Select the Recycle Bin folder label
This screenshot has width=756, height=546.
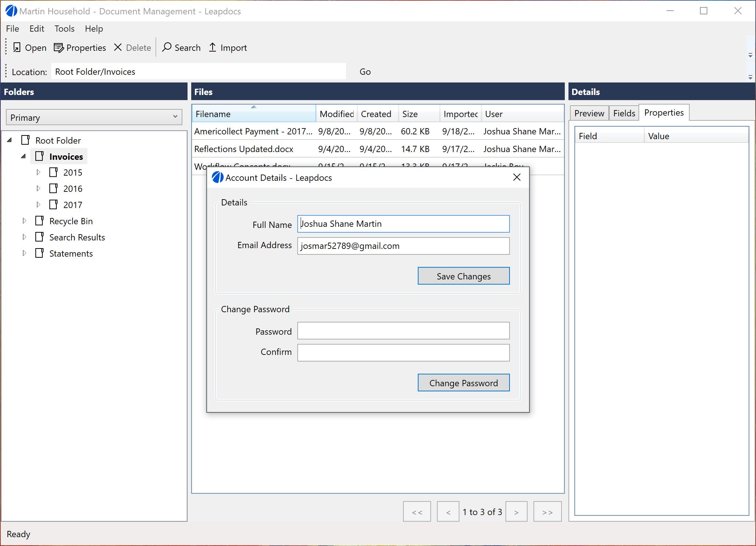[71, 221]
